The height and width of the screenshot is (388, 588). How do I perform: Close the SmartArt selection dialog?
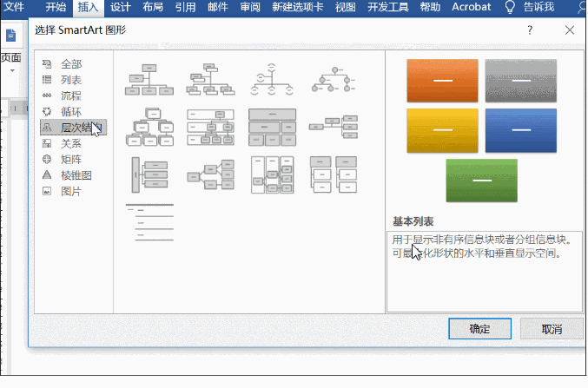click(x=570, y=30)
